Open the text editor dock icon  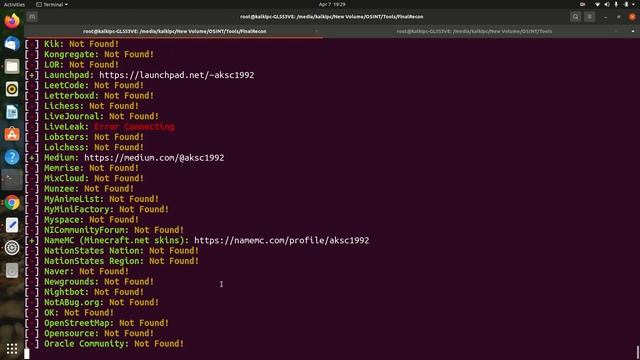12,225
